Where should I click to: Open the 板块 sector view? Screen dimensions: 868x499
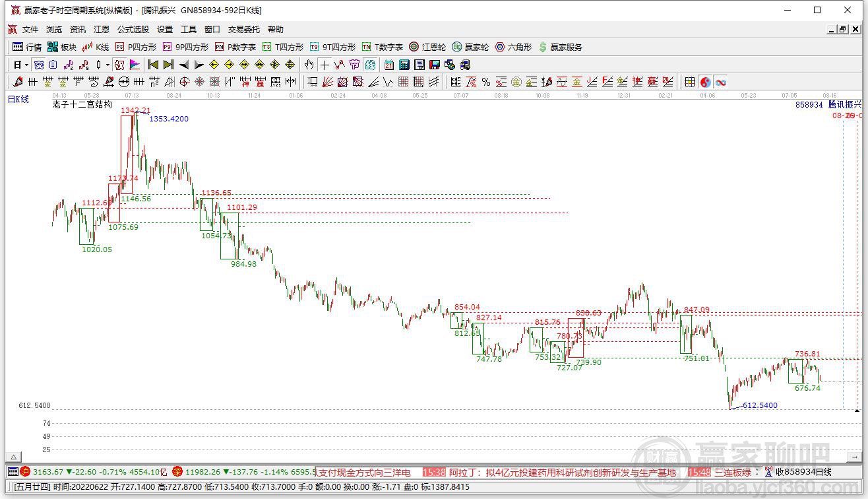tap(62, 47)
